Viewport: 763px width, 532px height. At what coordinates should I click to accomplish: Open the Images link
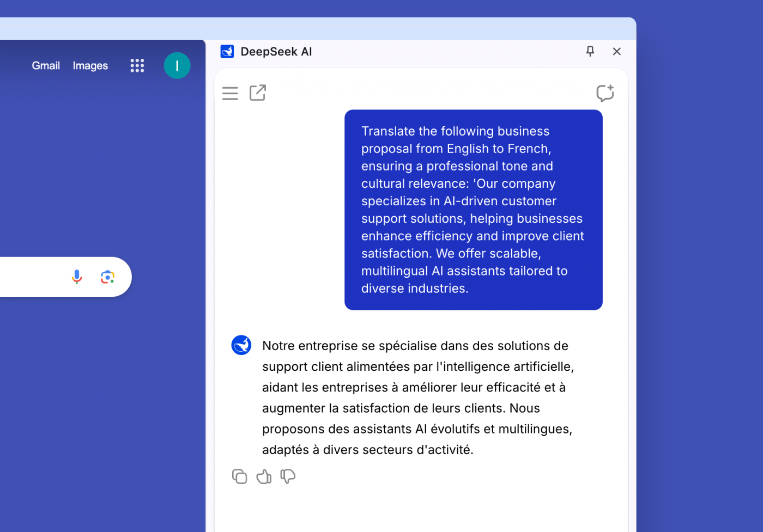pyautogui.click(x=90, y=66)
